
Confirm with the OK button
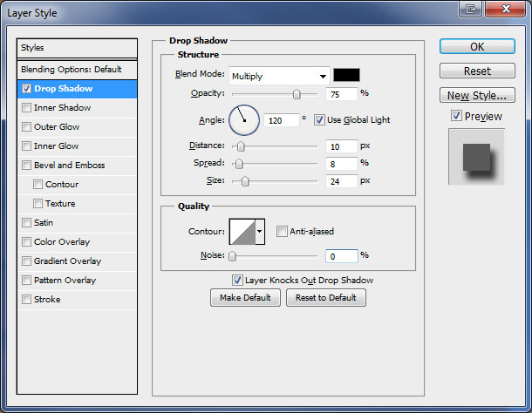click(x=477, y=46)
